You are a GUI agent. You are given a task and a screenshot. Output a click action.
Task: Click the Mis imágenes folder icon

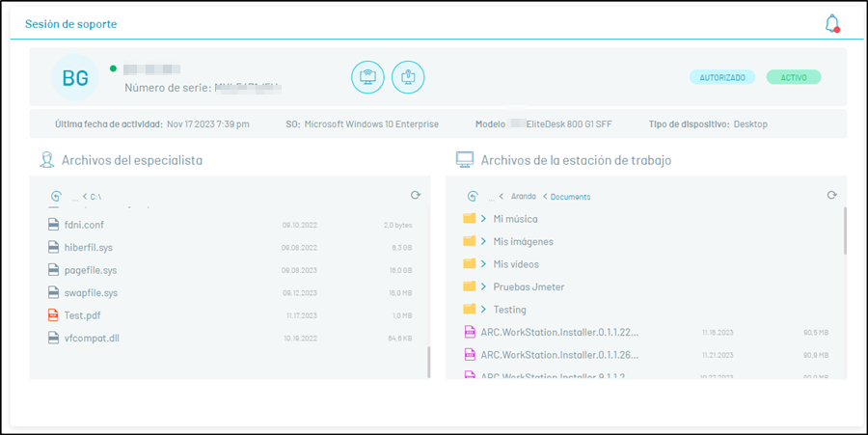[470, 241]
